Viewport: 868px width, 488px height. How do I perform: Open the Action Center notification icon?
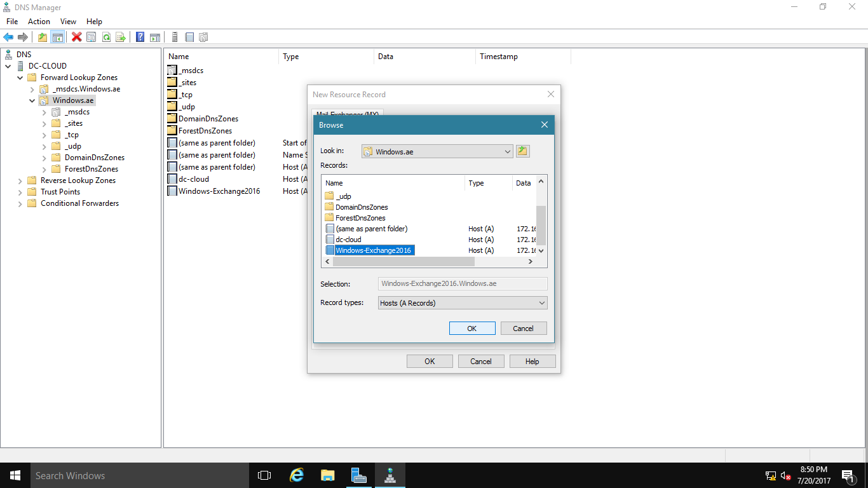point(848,475)
